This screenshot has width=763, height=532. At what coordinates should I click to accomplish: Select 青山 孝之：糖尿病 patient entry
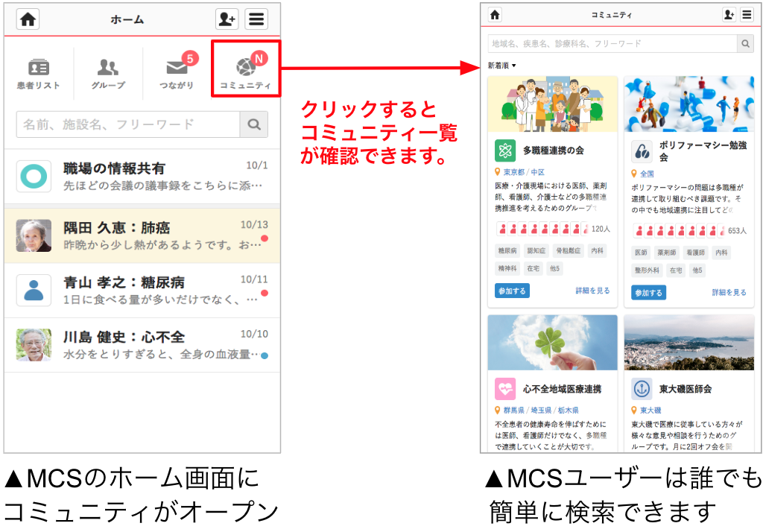(x=142, y=290)
